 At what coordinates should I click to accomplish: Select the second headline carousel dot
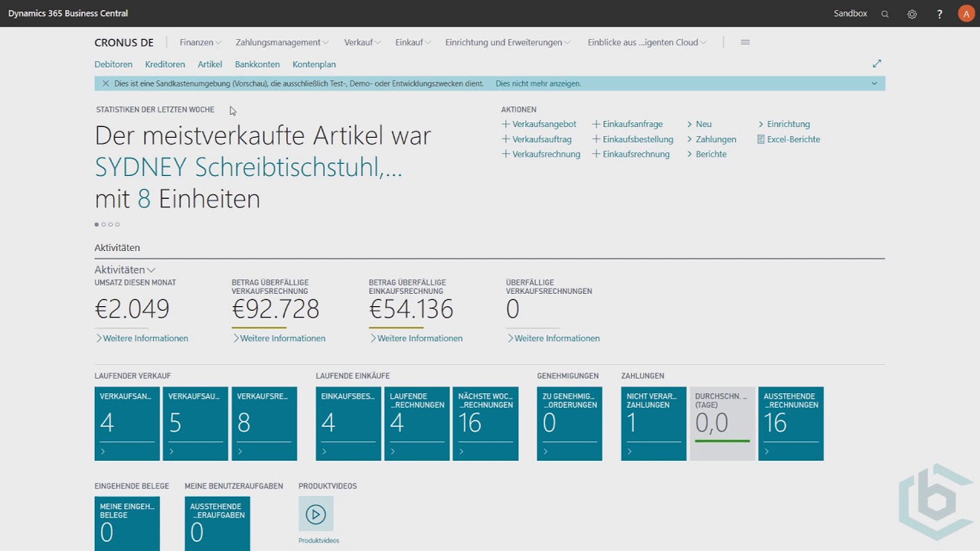click(x=103, y=224)
